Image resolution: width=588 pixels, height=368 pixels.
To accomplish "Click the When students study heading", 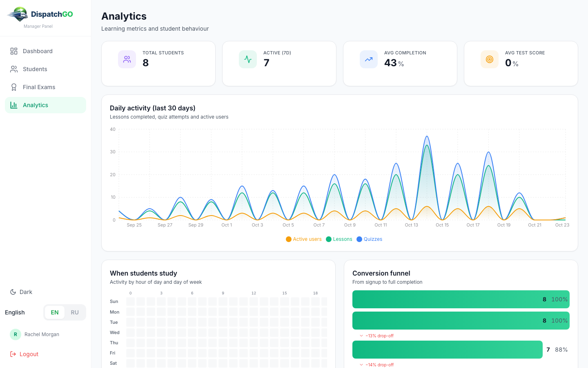I will coord(143,273).
